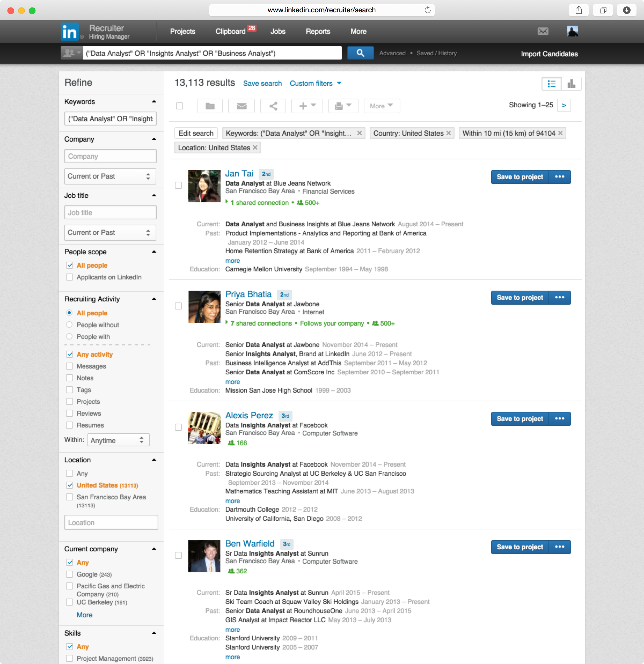The width and height of the screenshot is (644, 664).
Task: Remove the Country: United States filter chip
Action: coord(448,133)
